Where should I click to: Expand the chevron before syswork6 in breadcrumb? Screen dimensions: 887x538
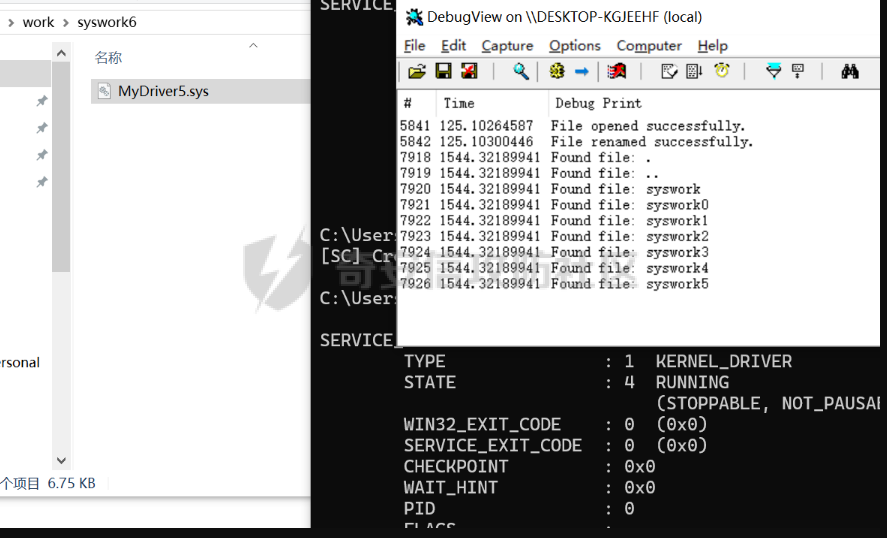click(x=67, y=22)
